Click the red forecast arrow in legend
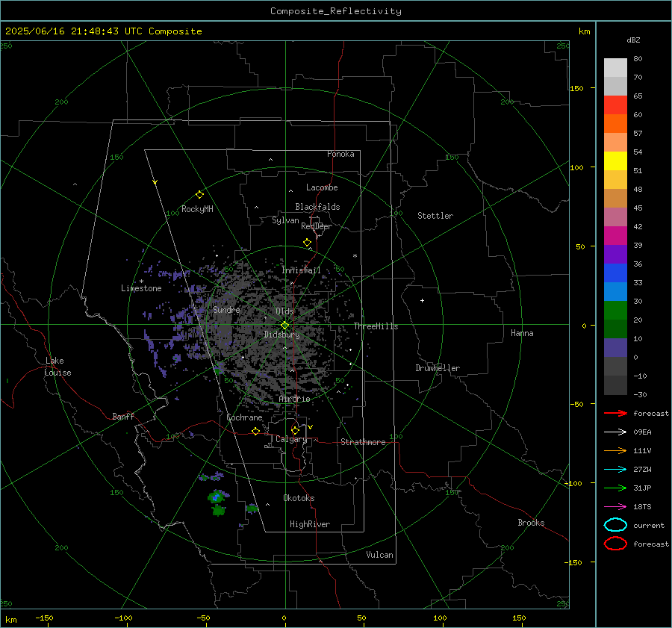Image resolution: width=672 pixels, height=628 pixels. (615, 413)
